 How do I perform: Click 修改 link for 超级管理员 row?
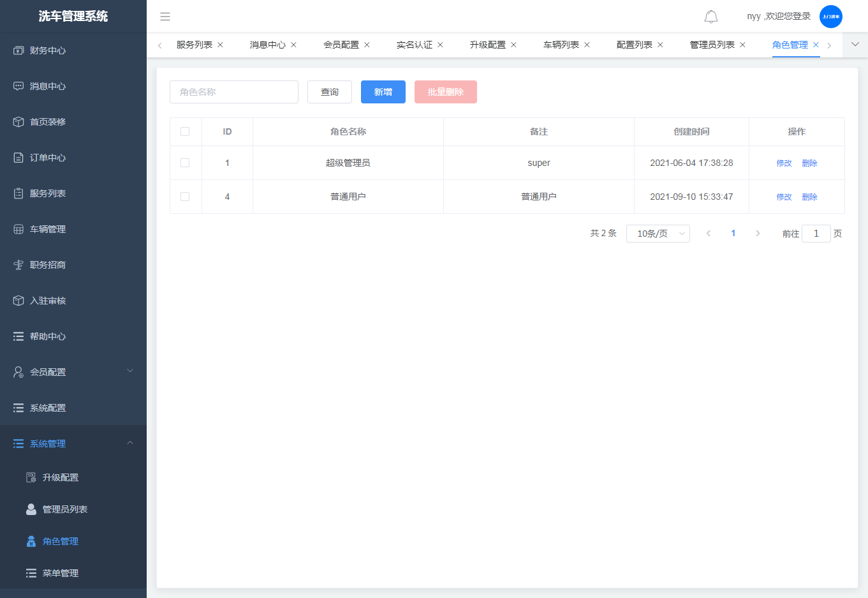point(784,163)
